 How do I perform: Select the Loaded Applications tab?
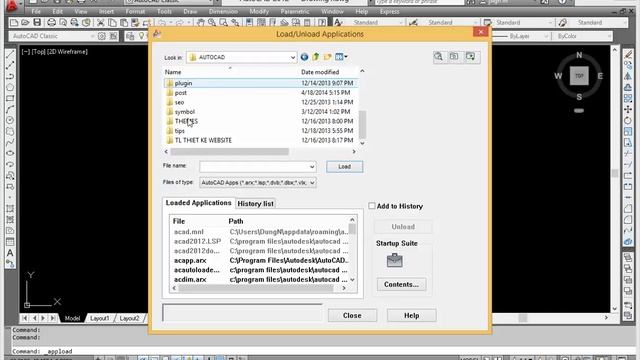198,203
